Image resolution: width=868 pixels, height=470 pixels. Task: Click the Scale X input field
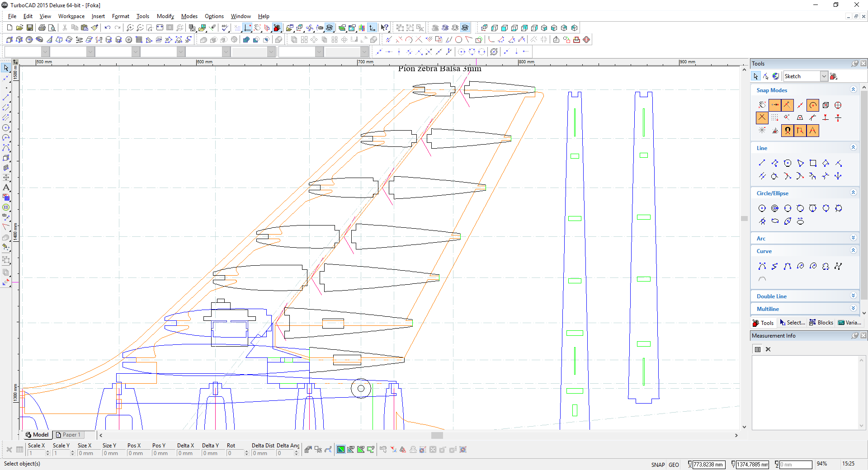coord(36,453)
